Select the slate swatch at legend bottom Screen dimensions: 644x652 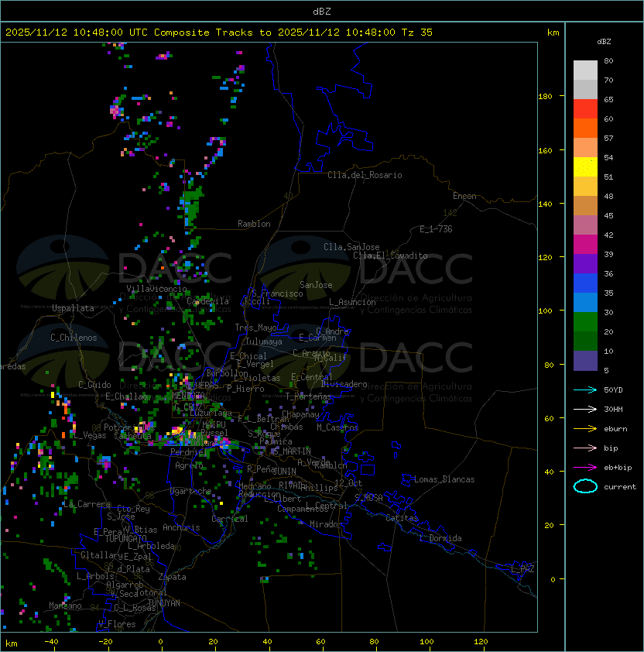[585, 361]
